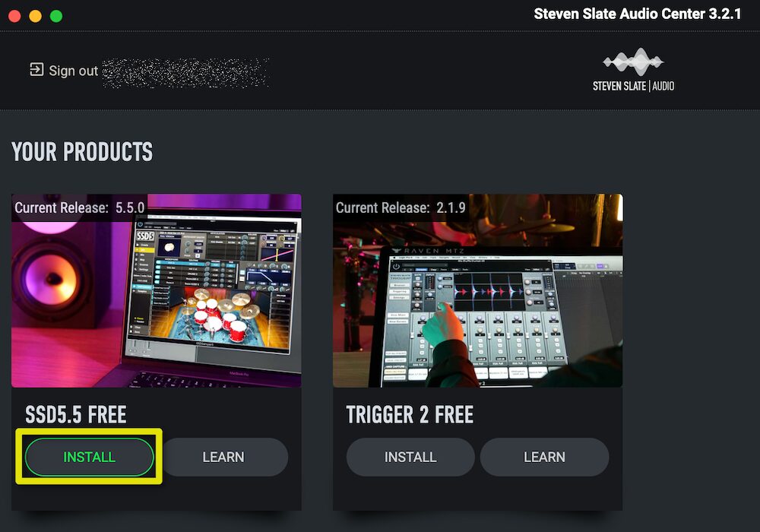Click the Sign out arrow icon

click(36, 70)
